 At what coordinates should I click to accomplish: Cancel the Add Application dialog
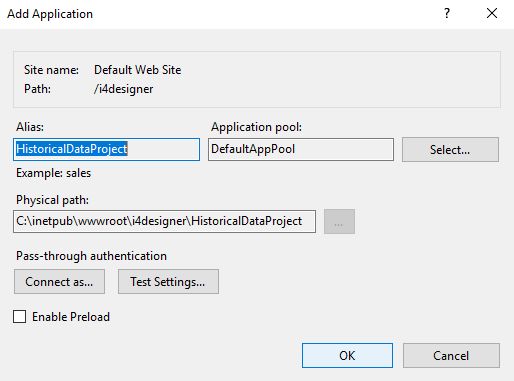[x=451, y=356]
